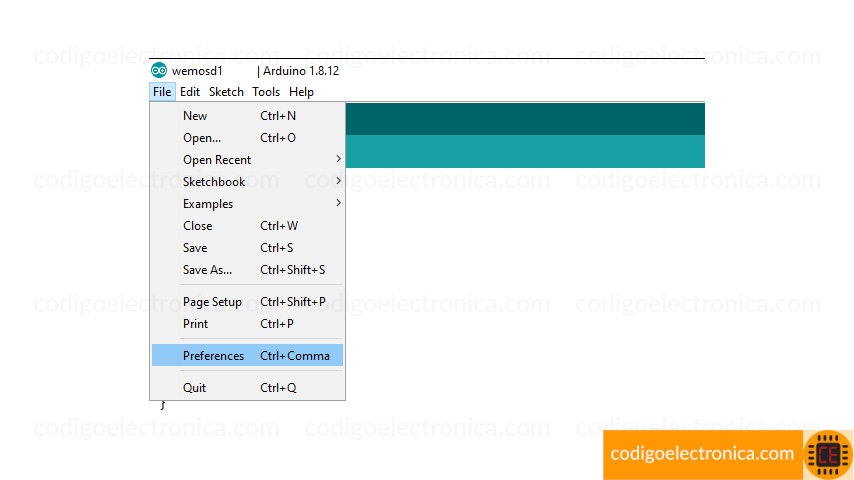Open Preferences from the File menu
This screenshot has width=854, height=480.
tap(247, 355)
